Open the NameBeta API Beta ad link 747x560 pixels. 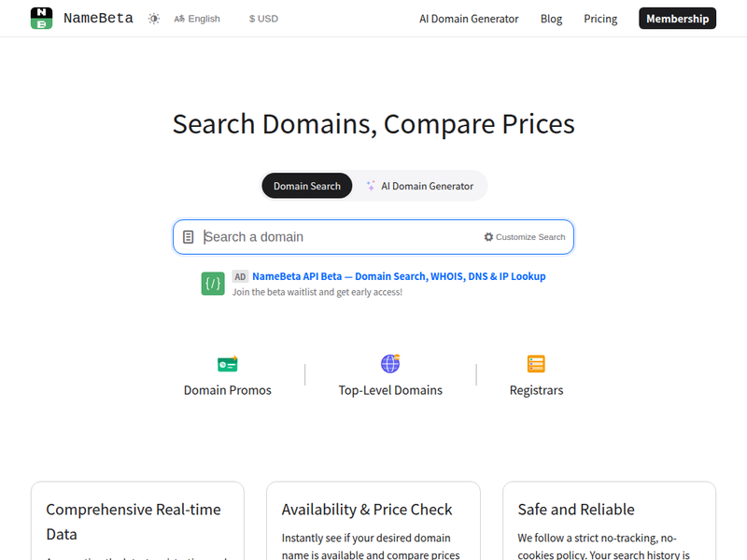399,276
